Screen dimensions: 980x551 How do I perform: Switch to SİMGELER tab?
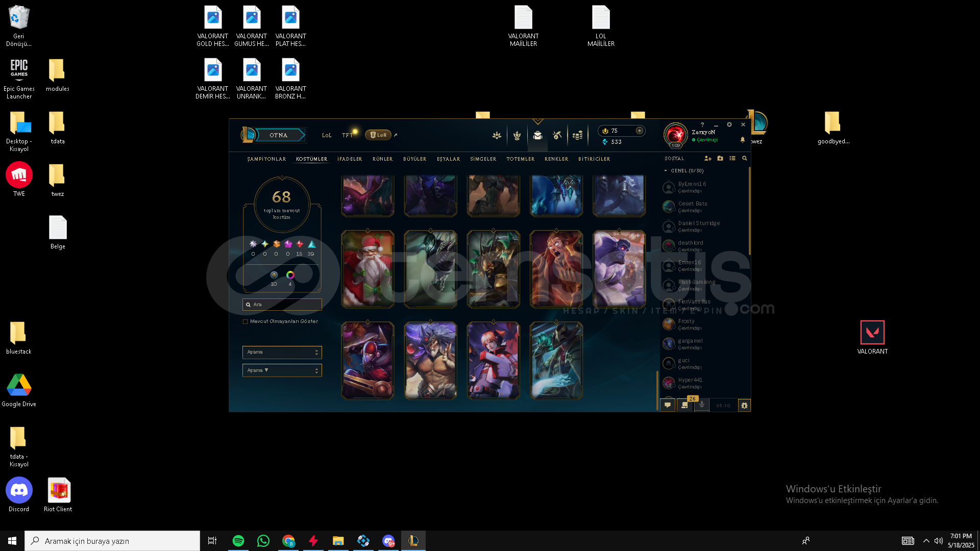coord(483,159)
